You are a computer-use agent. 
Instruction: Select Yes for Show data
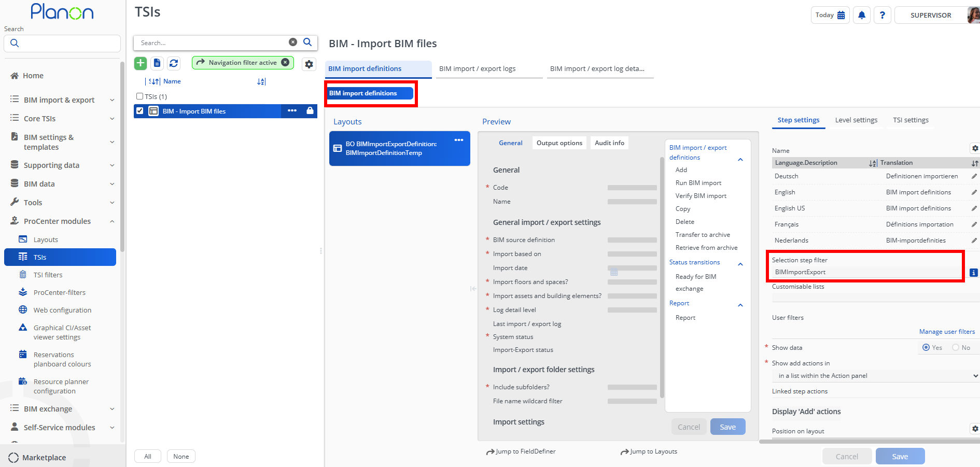[x=926, y=347]
